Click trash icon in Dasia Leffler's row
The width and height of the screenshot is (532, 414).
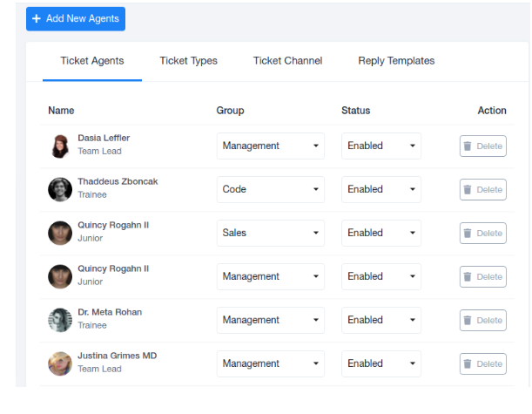(468, 146)
